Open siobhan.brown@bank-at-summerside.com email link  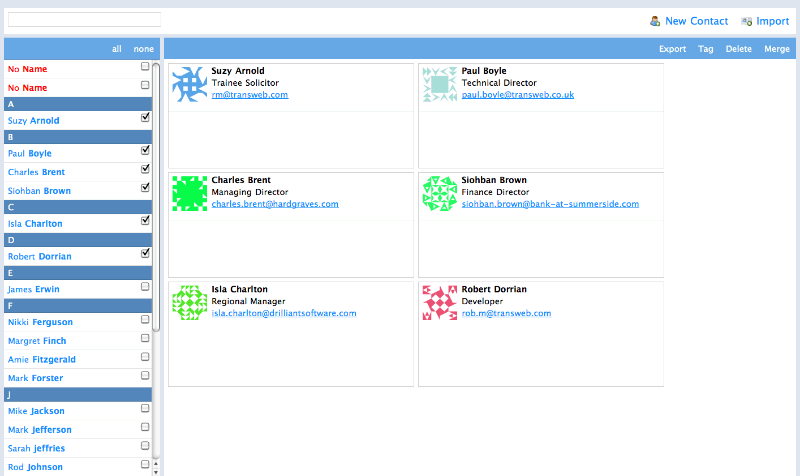click(550, 204)
